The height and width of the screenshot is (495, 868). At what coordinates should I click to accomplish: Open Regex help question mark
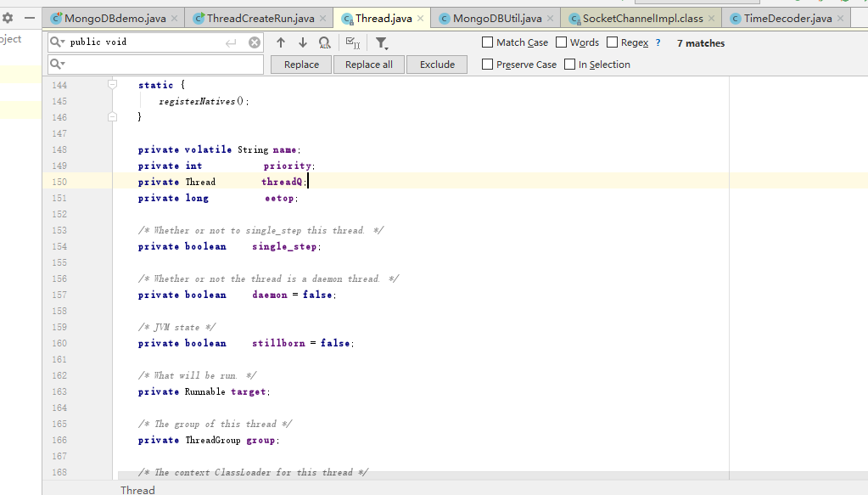tap(658, 42)
